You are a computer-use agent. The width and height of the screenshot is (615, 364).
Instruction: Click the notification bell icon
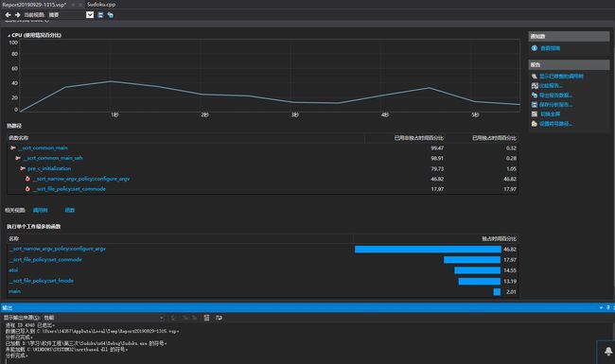click(x=608, y=351)
